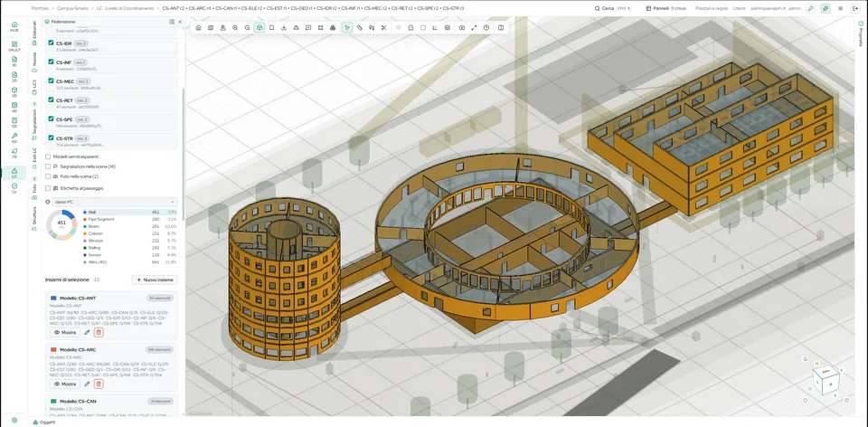Open the Oggetti panel at bottom
The height and width of the screenshot is (427, 868).
coord(43,422)
